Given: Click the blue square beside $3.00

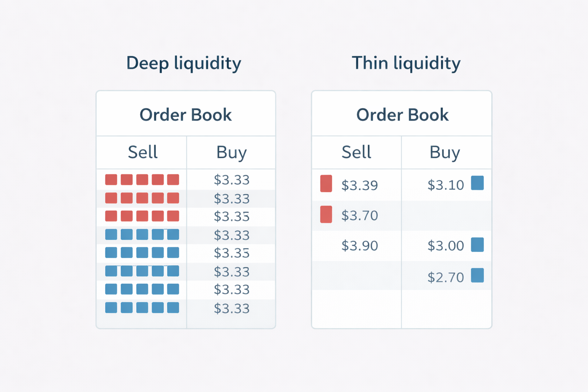Looking at the screenshot, I should coord(477,245).
